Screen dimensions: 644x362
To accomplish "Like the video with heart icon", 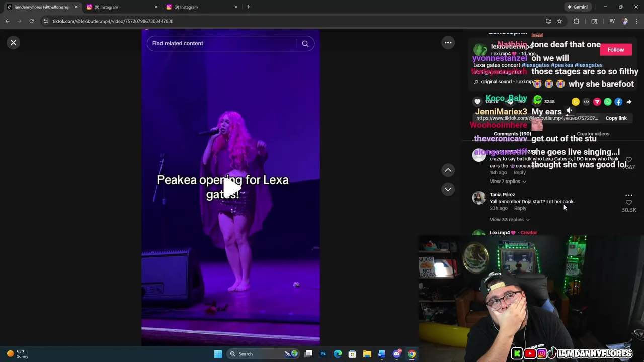I will click(477, 102).
